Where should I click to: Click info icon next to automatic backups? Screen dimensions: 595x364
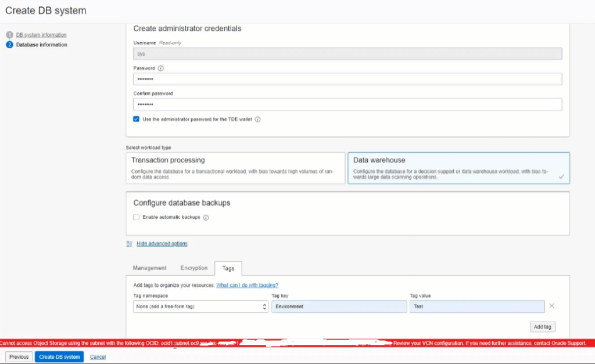pos(206,218)
